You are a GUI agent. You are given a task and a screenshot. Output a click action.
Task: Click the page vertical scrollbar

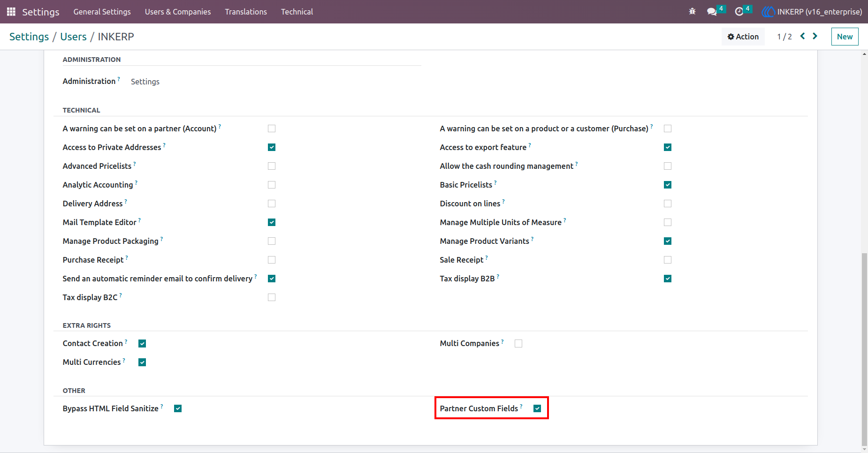click(864, 349)
